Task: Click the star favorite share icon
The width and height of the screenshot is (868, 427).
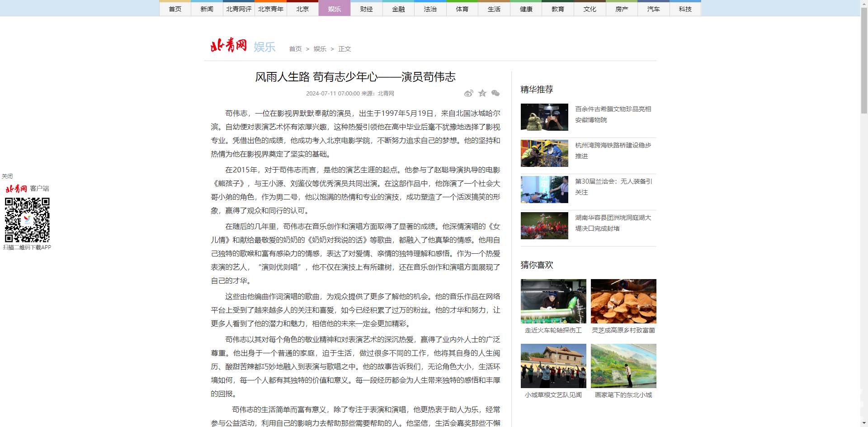Action: point(482,93)
